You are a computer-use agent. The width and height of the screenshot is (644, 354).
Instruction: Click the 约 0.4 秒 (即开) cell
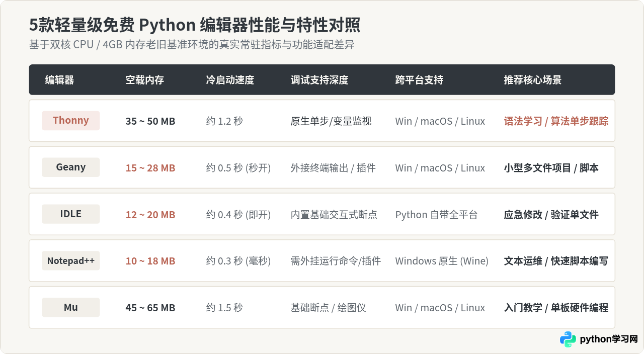[238, 215]
